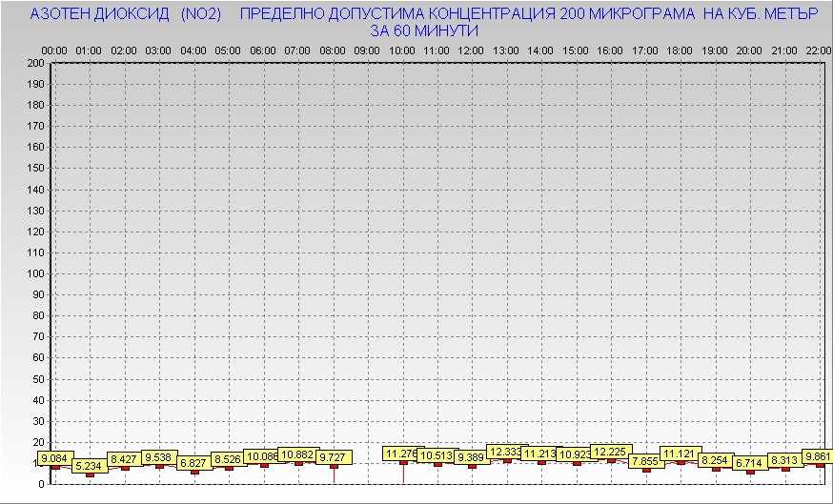
Task: Click the 6.714 data label
Action: click(x=750, y=463)
